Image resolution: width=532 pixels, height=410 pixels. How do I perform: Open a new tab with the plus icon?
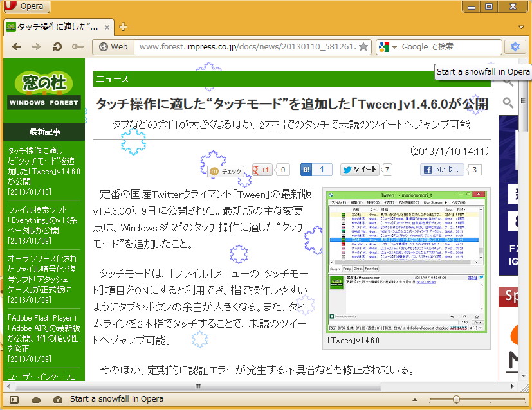[122, 27]
